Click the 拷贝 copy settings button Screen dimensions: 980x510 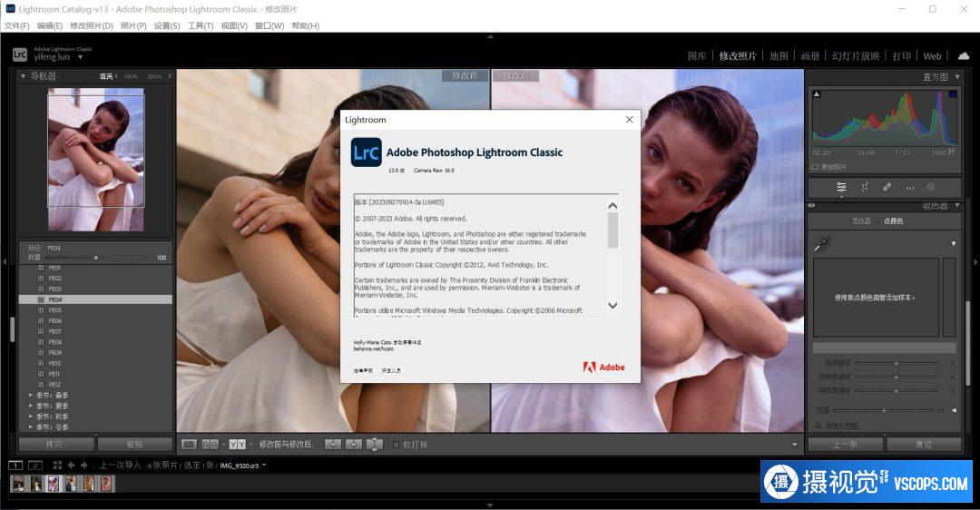pos(57,444)
